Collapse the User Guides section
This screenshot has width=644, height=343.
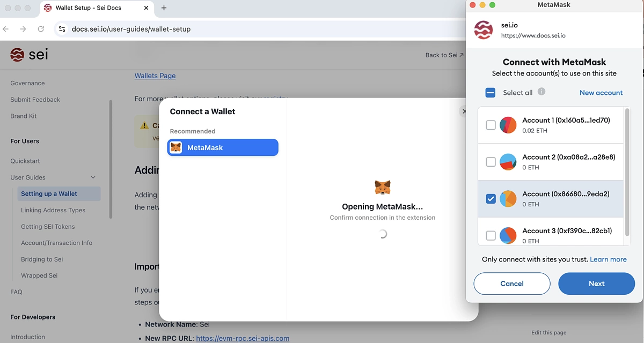[x=93, y=177]
